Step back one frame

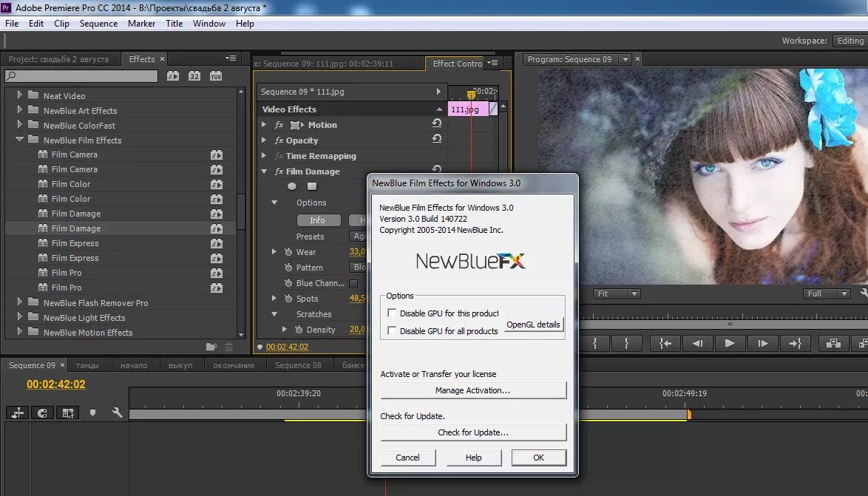click(697, 343)
